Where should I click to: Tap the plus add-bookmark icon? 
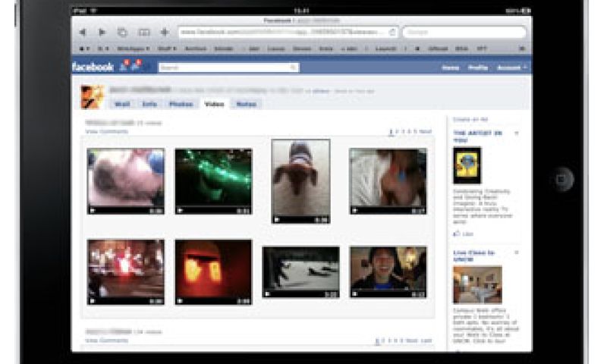(x=165, y=32)
